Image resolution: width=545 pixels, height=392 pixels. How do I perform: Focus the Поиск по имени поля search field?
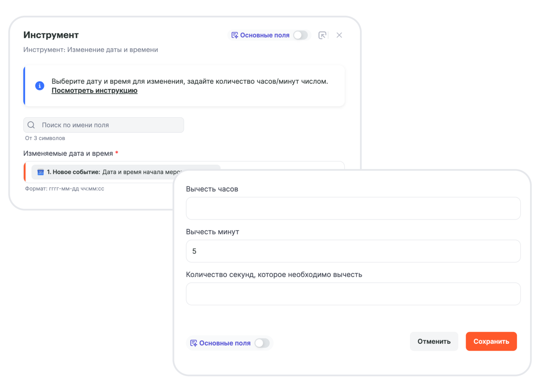109,125
